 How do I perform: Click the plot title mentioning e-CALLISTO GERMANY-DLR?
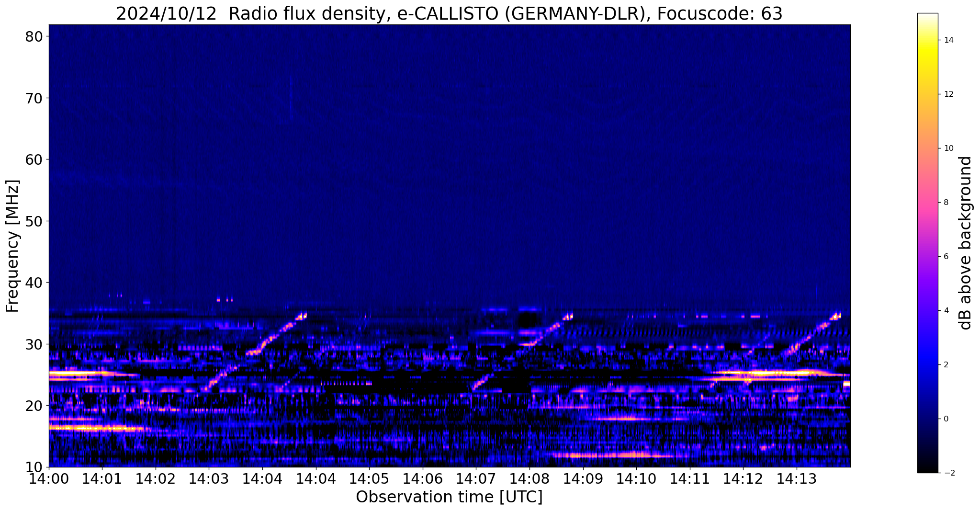pyautogui.click(x=449, y=13)
